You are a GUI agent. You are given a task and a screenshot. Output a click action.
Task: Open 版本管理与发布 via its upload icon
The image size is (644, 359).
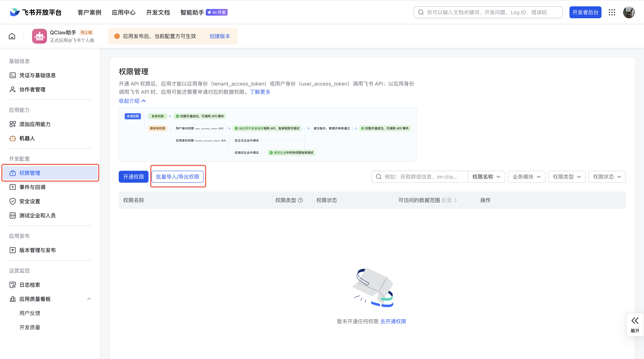(12, 250)
